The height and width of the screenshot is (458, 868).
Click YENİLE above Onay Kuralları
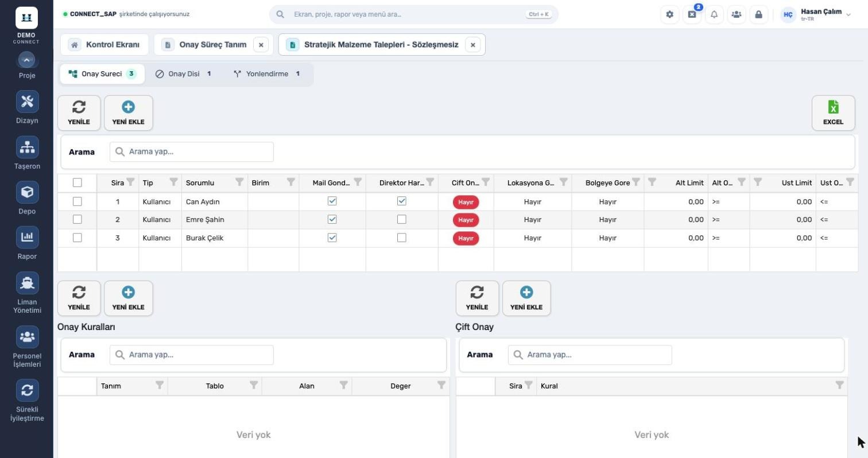point(79,298)
